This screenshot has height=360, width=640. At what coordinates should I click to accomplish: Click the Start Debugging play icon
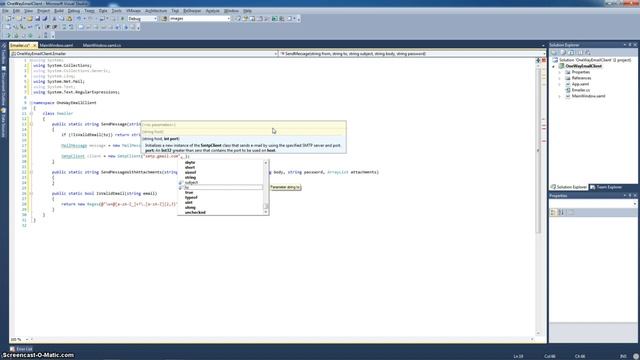(x=122, y=19)
